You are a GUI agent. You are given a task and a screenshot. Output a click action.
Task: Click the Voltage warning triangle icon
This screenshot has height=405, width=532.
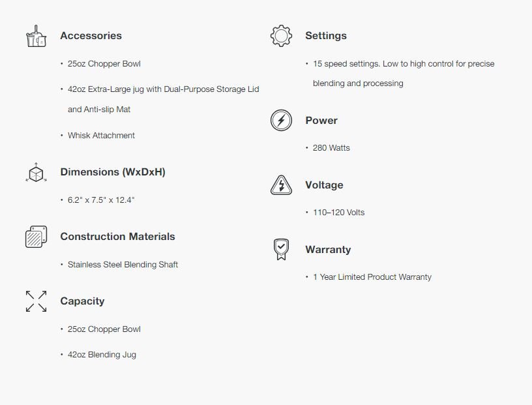click(x=281, y=185)
